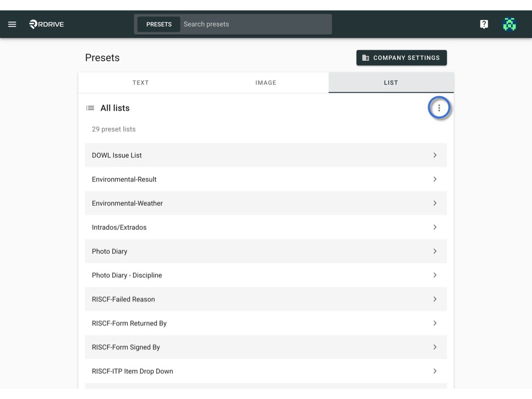The width and height of the screenshot is (532, 399).
Task: Focus the Search presets field
Action: tap(256, 24)
